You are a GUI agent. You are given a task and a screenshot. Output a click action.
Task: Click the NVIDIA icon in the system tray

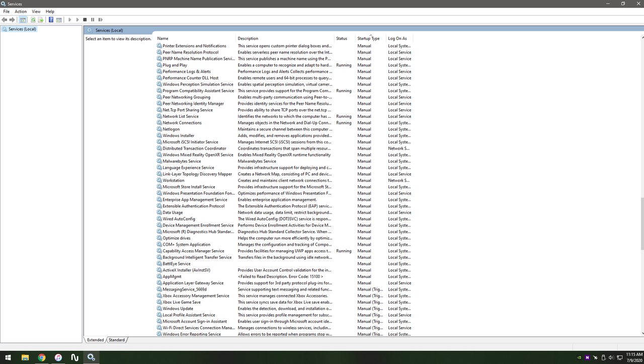[579, 357]
